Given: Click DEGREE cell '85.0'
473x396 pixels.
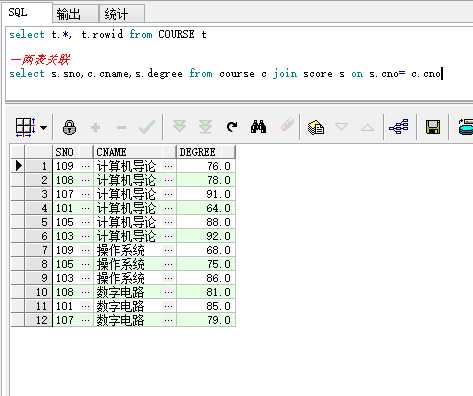Looking at the screenshot, I should coord(206,306).
